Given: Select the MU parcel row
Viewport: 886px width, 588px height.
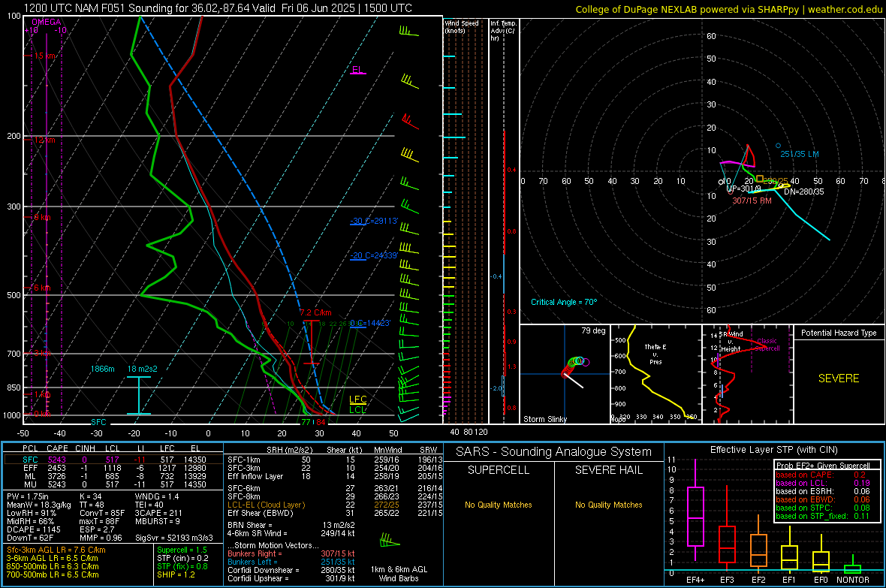Looking at the screenshot, I should (x=113, y=484).
